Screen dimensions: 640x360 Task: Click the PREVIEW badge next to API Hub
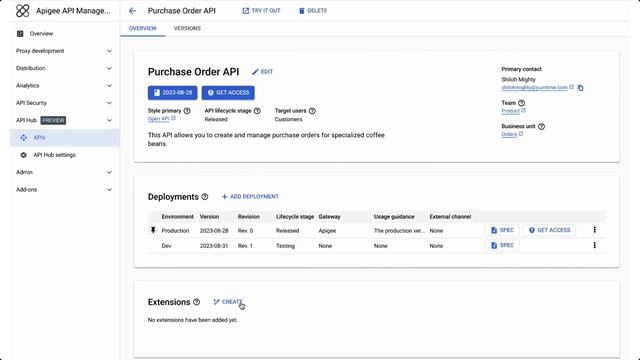coord(53,120)
